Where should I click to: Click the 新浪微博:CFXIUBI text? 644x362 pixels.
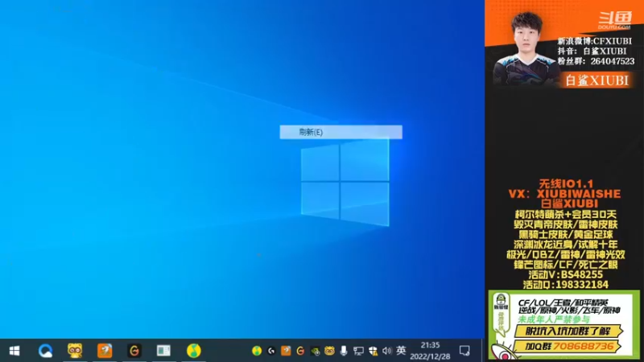click(595, 41)
